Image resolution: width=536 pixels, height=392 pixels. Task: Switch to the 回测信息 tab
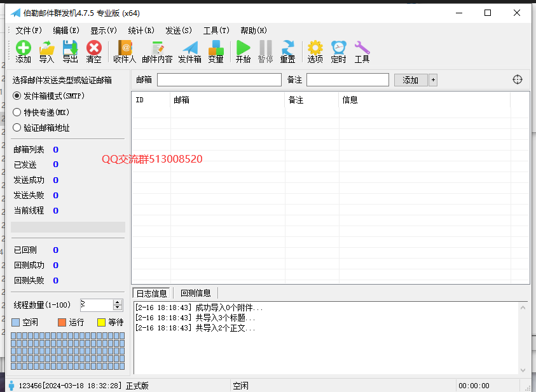point(196,293)
